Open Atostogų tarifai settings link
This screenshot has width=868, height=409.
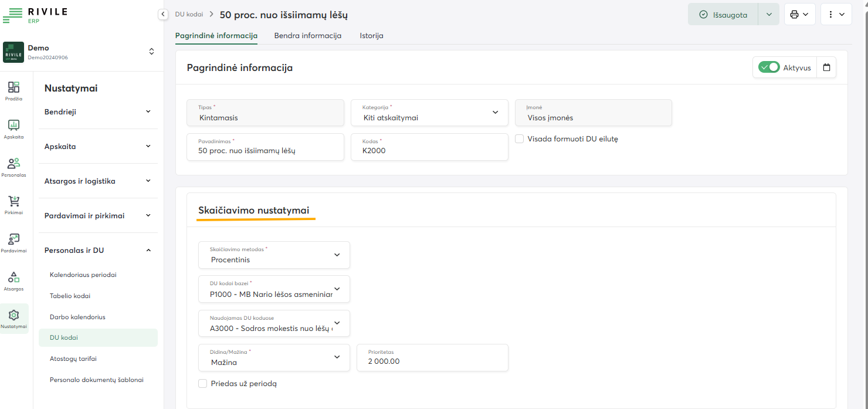coord(73,359)
